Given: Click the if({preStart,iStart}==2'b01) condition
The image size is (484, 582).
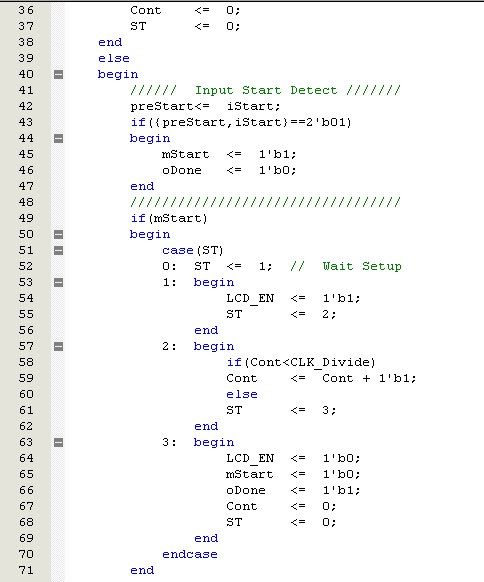Looking at the screenshot, I should tap(241, 122).
